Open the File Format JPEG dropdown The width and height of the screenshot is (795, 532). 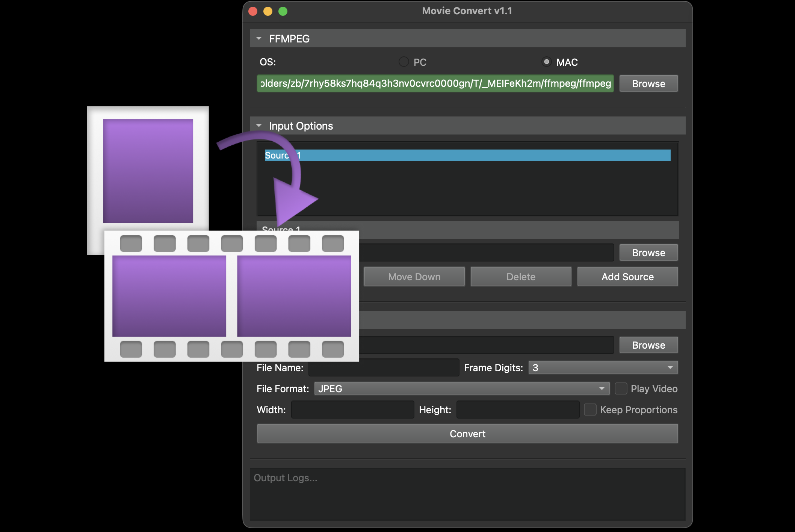click(x=461, y=388)
